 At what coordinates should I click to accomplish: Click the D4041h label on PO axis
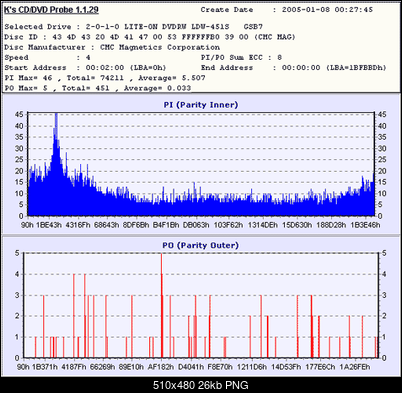(x=191, y=367)
